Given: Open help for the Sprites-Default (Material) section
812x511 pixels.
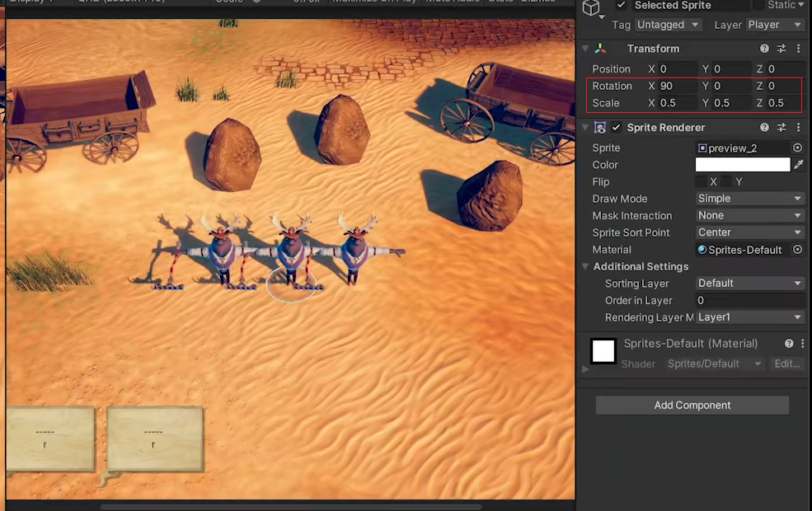Looking at the screenshot, I should (789, 343).
